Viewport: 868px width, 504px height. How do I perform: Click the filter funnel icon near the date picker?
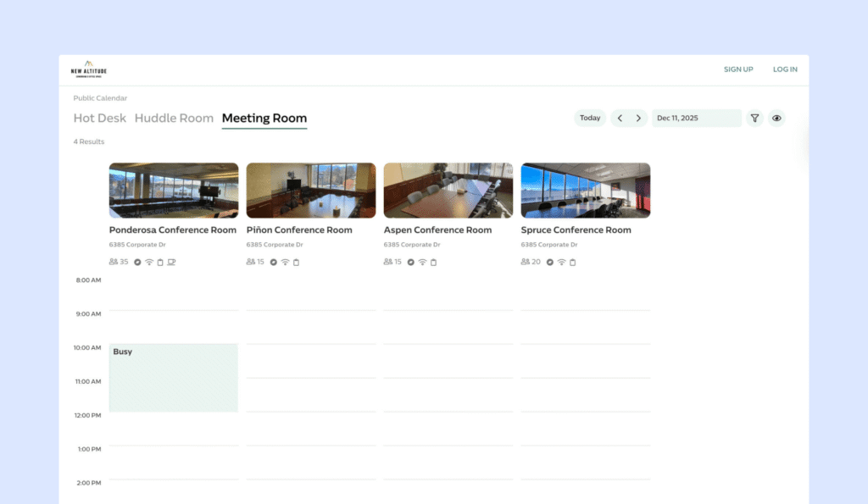[754, 118]
